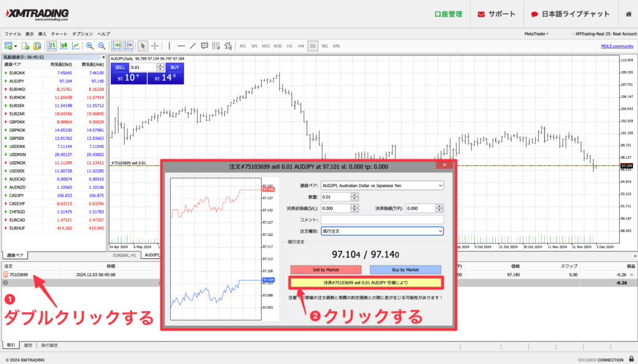This screenshot has width=638, height=364.
Task: Toggle the chart auto-scroll icon
Action: [x=117, y=45]
